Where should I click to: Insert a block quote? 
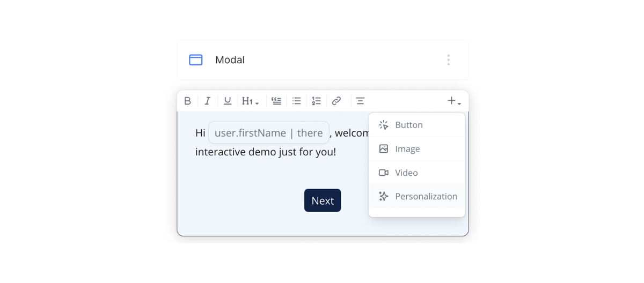(x=276, y=101)
